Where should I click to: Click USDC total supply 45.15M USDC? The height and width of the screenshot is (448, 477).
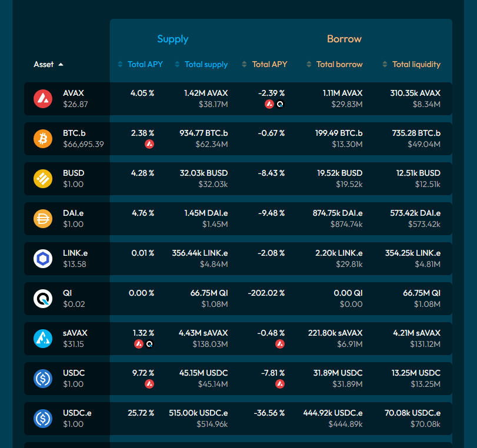204,373
